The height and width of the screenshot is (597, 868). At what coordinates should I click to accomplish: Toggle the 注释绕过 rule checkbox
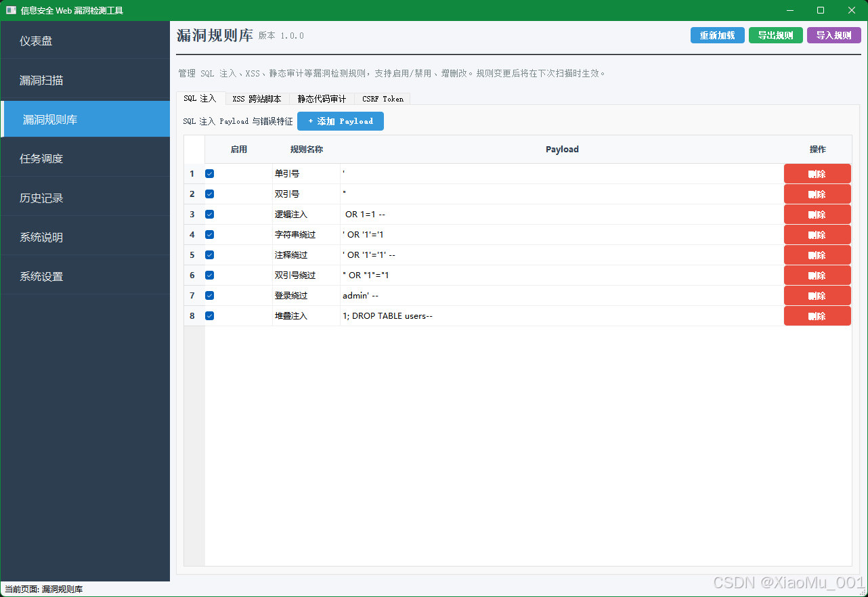point(210,255)
